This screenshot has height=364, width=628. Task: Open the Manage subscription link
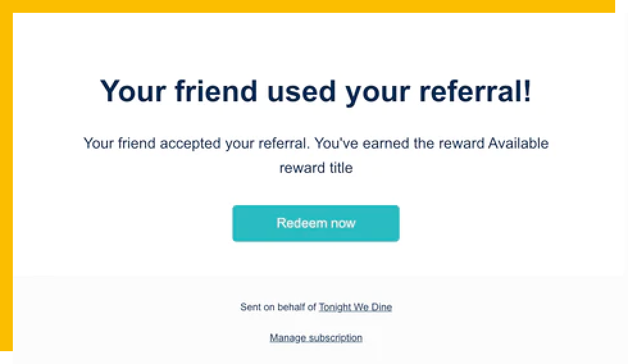[316, 338]
